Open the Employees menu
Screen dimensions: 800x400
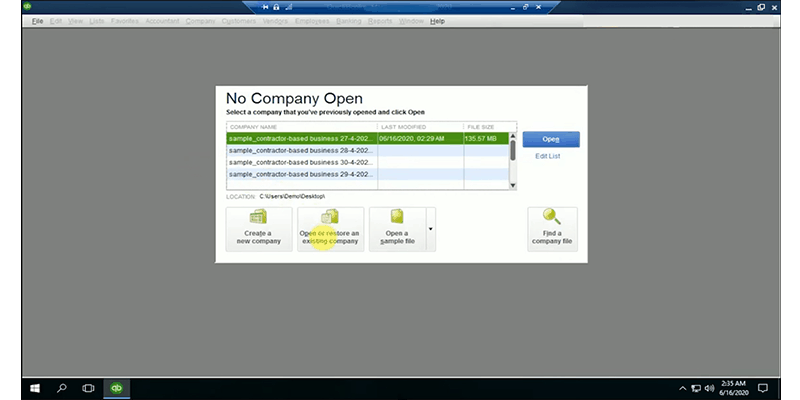click(312, 21)
